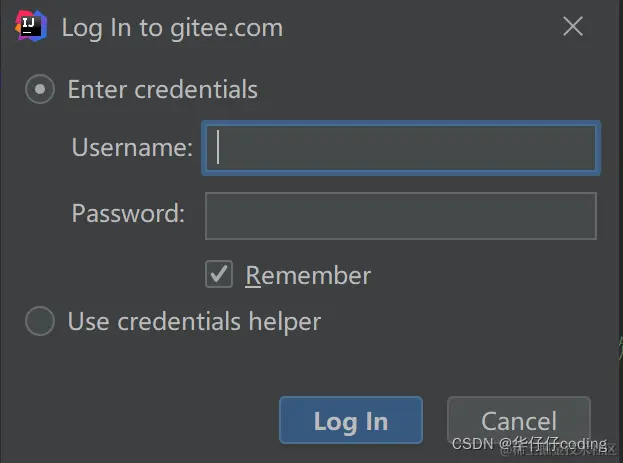Click the Username: label

(132, 147)
